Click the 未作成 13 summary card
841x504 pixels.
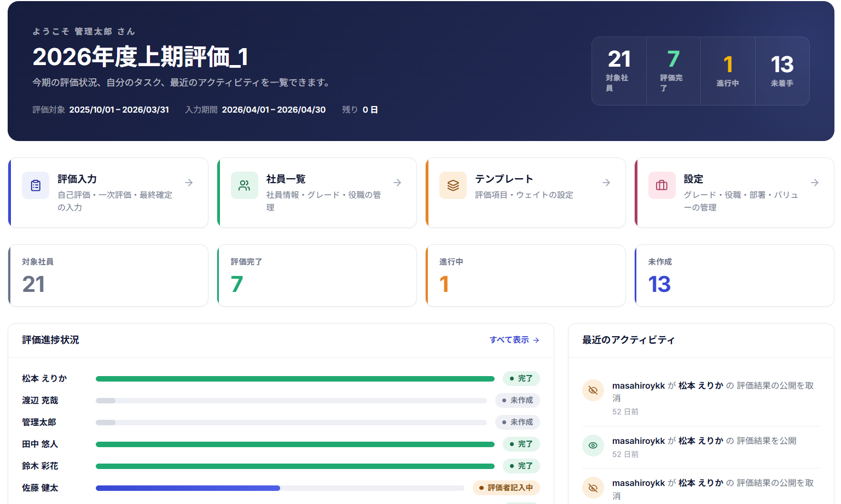click(734, 276)
